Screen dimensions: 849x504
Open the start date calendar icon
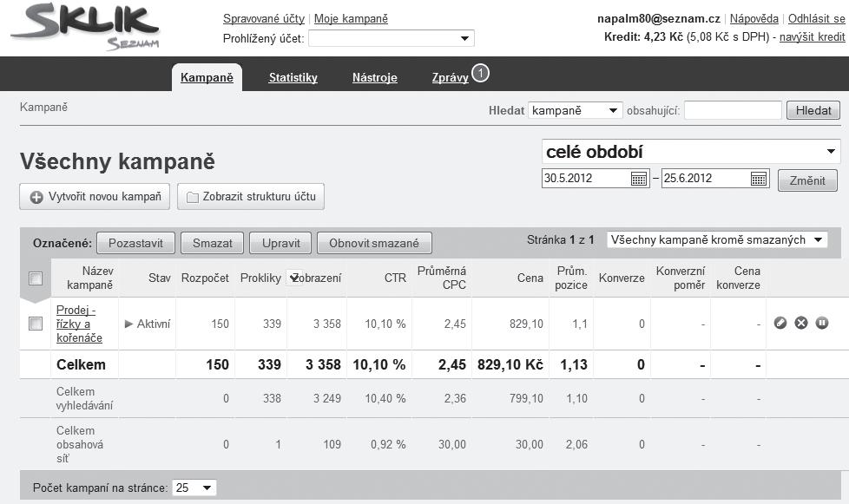(639, 179)
